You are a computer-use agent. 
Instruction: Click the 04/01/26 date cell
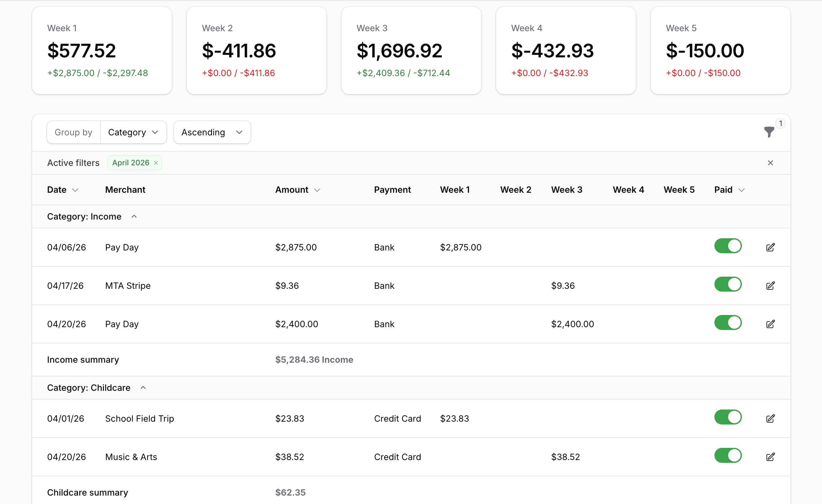[65, 418]
